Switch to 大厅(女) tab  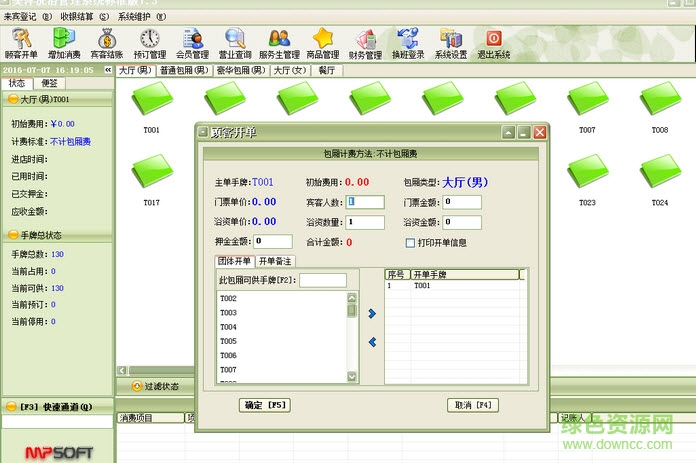(290, 71)
